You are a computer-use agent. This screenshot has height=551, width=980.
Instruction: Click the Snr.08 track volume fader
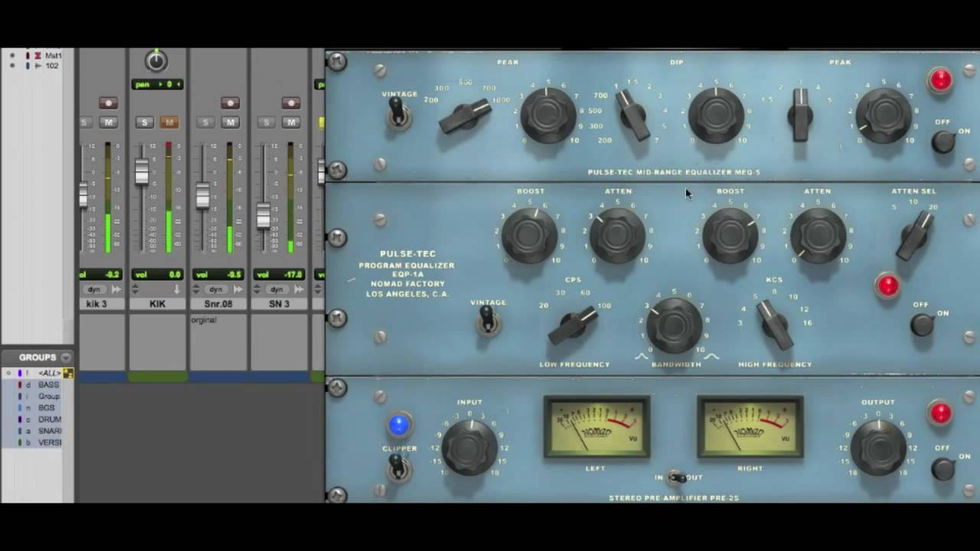tap(202, 195)
